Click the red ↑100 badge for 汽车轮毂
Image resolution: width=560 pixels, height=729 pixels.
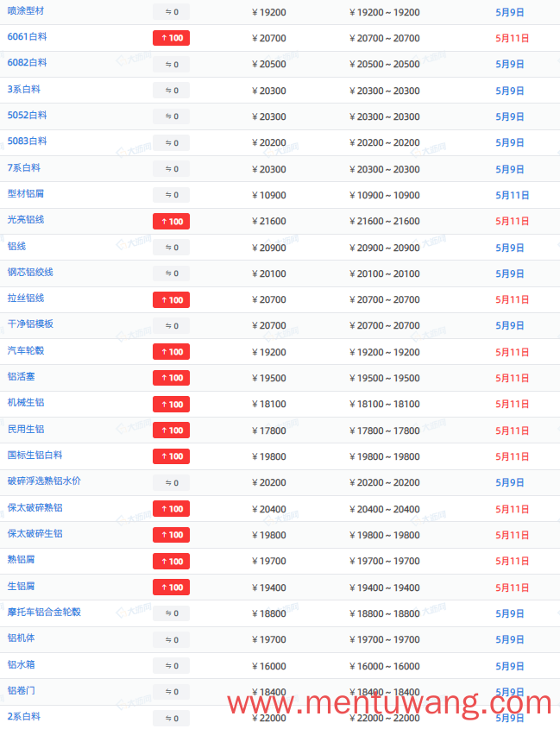171,352
